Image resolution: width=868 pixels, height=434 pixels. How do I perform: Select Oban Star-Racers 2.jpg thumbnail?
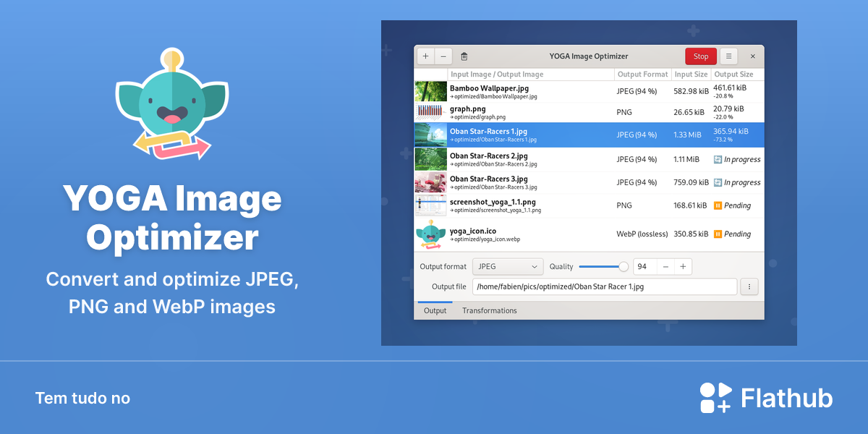pos(431,159)
